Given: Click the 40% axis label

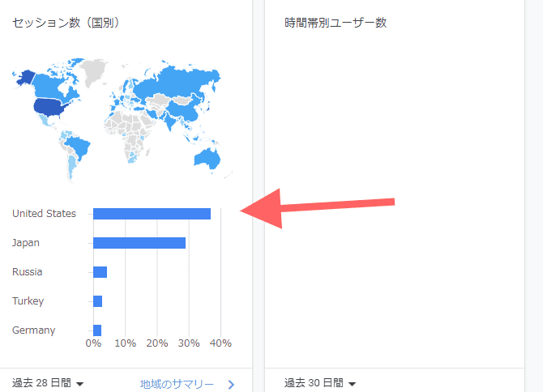Looking at the screenshot, I should [220, 343].
